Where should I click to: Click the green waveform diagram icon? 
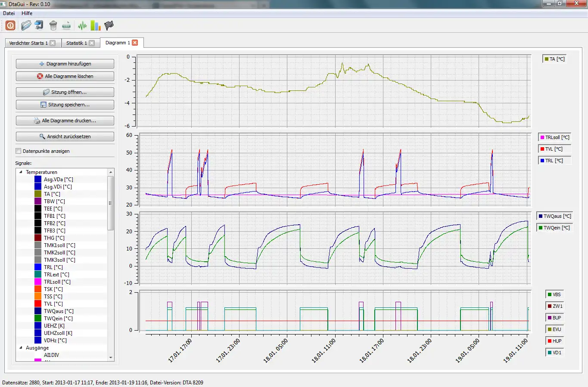[x=82, y=25]
